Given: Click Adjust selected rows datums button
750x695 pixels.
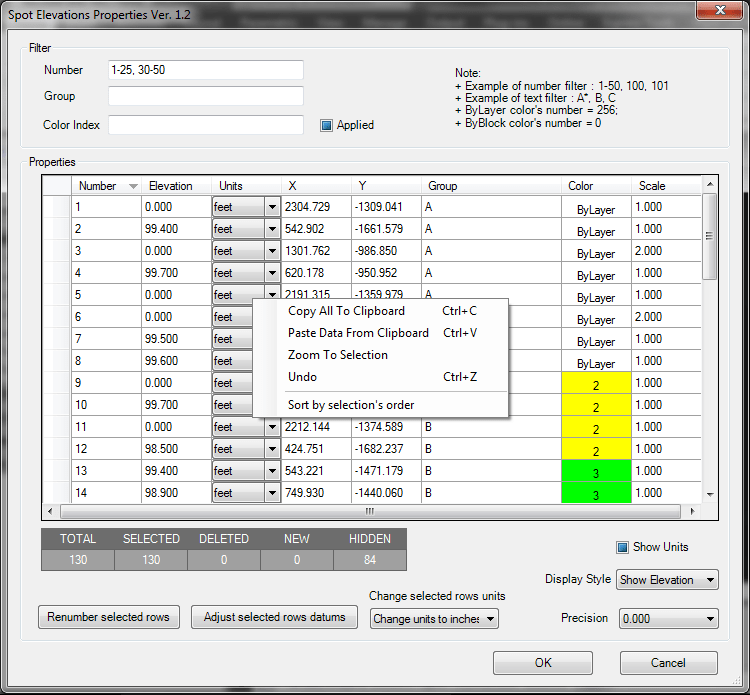Looking at the screenshot, I should [x=275, y=617].
